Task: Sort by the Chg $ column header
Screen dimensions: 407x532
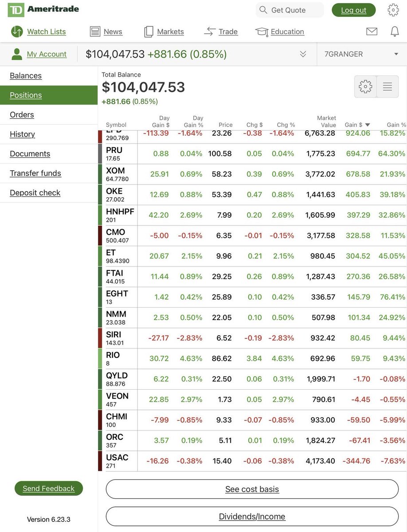Action: pyautogui.click(x=254, y=125)
